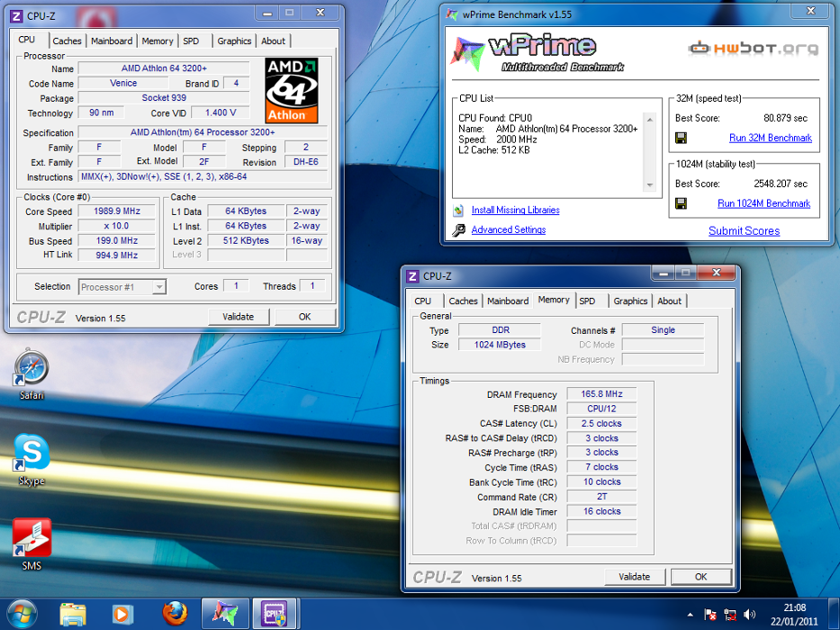The width and height of the screenshot is (840, 630).
Task: Click Validate in left CPU-Z window
Action: (x=239, y=317)
